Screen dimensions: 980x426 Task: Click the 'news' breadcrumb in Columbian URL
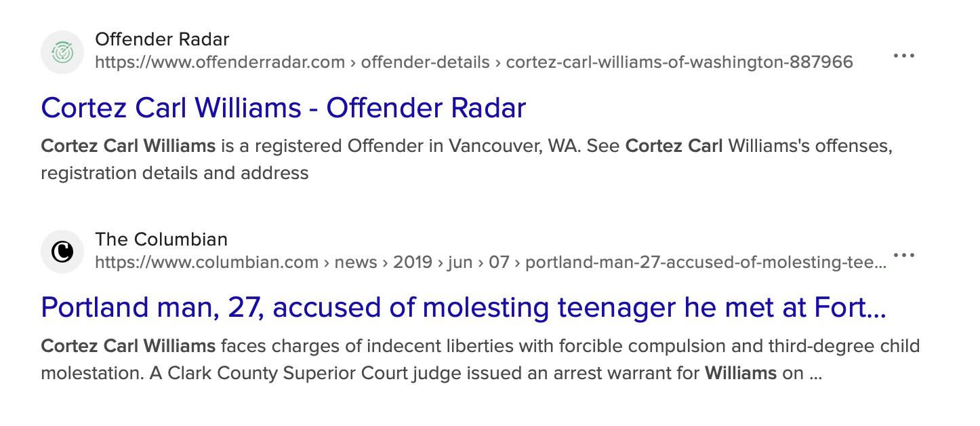pos(356,263)
